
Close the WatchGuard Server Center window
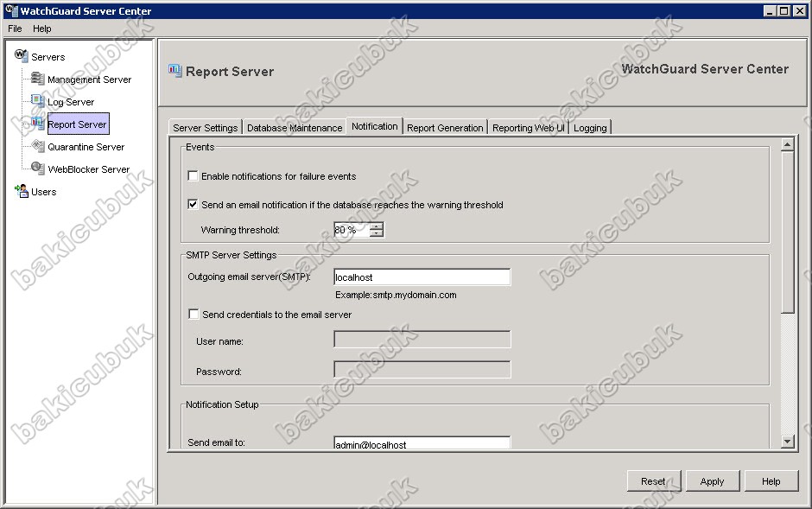(x=799, y=11)
